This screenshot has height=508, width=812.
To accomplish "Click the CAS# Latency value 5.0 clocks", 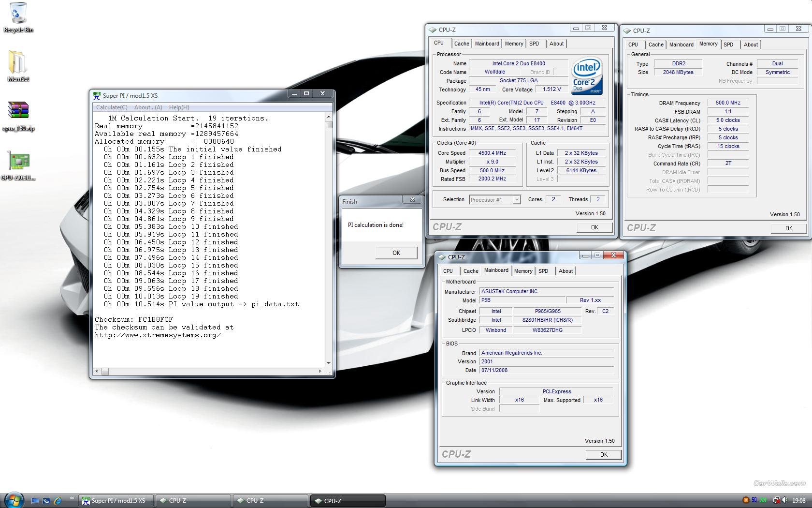I will (728, 120).
